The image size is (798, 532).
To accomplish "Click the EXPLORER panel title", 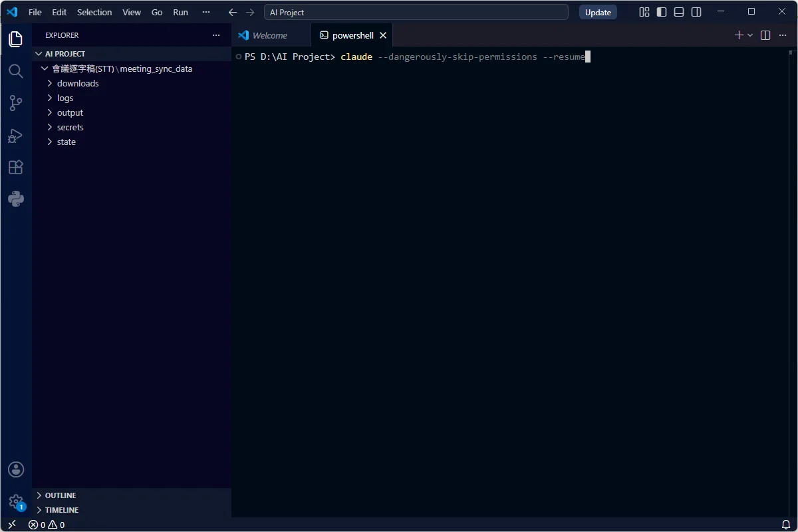I will click(x=62, y=35).
